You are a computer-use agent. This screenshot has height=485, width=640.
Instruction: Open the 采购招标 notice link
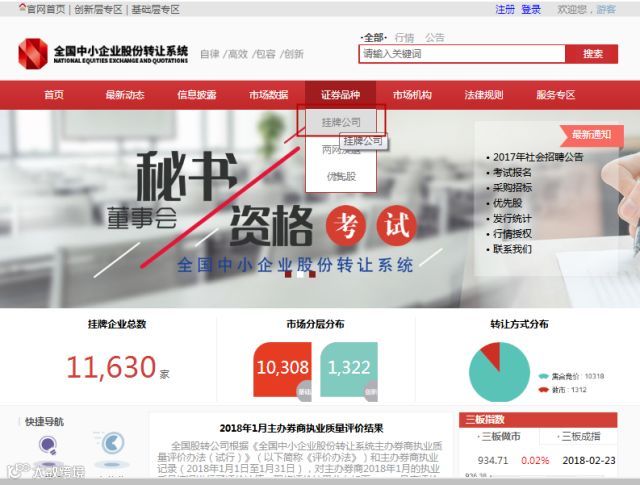[512, 187]
